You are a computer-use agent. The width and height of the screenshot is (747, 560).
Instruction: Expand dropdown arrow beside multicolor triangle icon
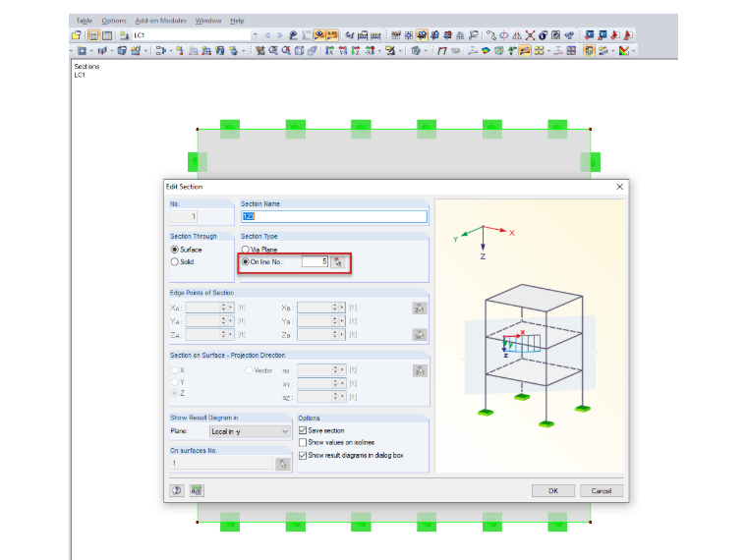(x=634, y=50)
